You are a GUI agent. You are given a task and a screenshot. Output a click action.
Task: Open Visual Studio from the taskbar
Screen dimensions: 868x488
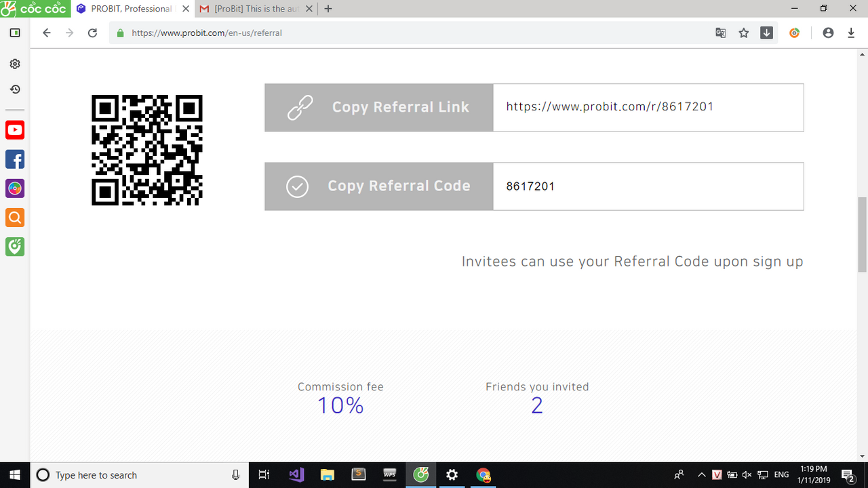(296, 475)
